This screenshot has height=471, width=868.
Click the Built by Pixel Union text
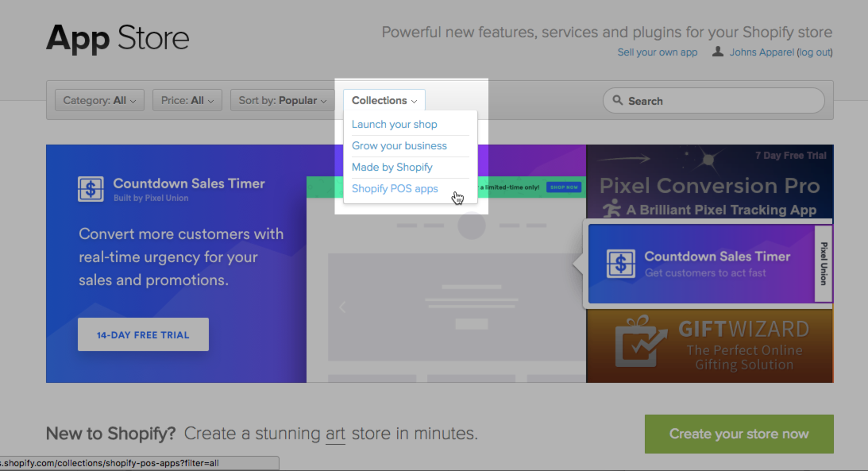pos(151,198)
